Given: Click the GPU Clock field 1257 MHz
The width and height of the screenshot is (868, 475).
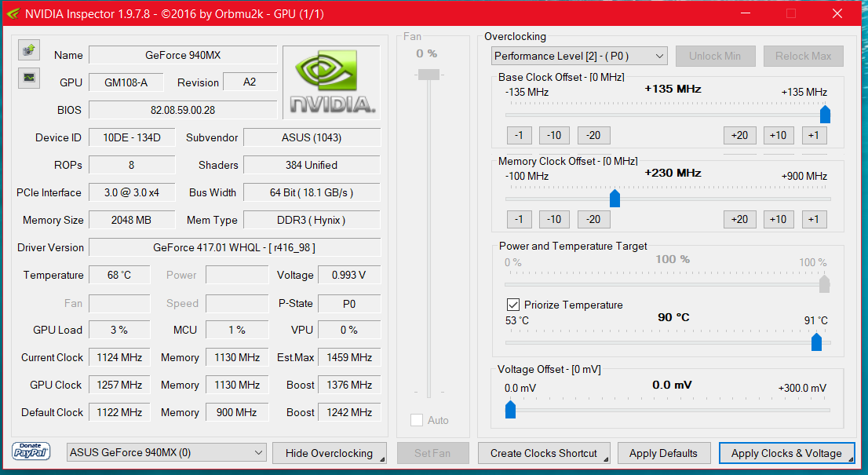Looking at the screenshot, I should (119, 384).
